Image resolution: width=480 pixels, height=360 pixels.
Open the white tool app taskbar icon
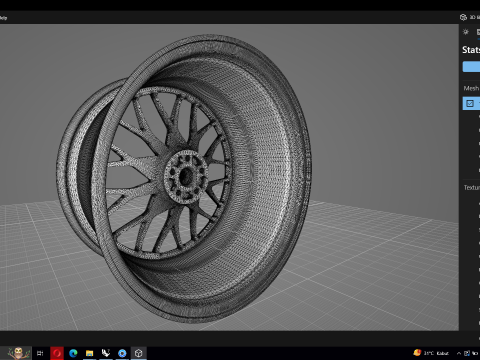(106, 353)
